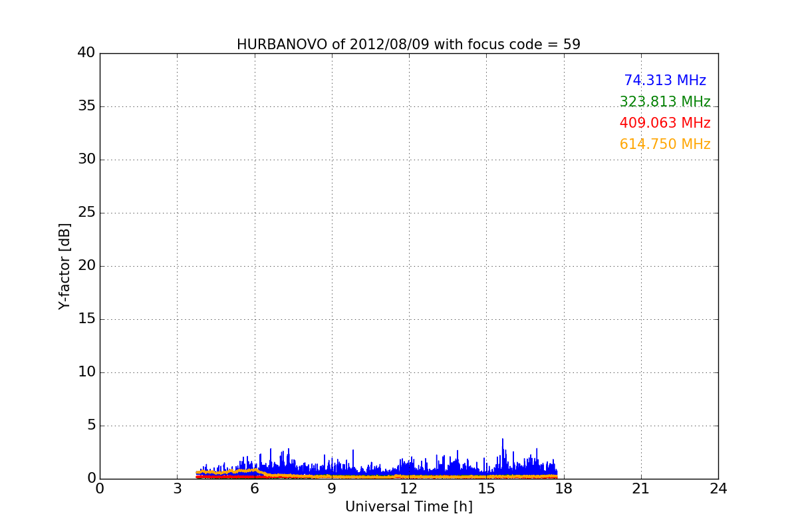Select the green 323.813 MHz legend label
Screen dimensions: 798x532
point(665,102)
